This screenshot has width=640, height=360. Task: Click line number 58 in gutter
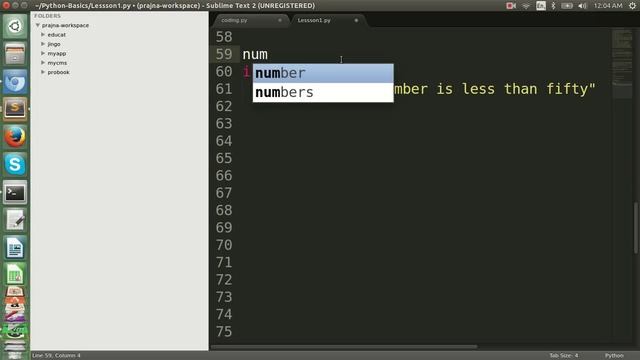[x=224, y=37]
